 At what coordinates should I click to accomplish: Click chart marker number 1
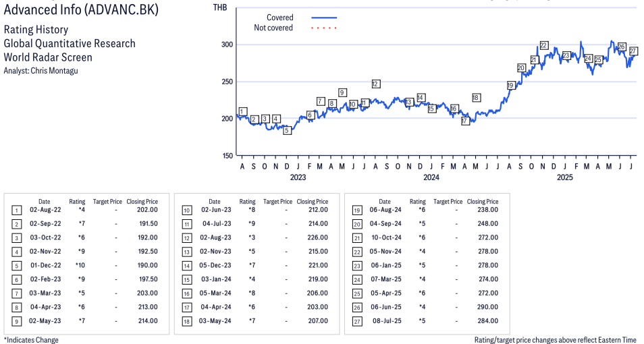243,111
